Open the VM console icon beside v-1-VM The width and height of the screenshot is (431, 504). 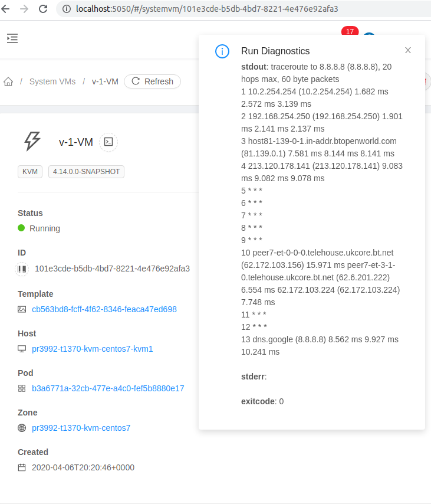pyautogui.click(x=108, y=142)
